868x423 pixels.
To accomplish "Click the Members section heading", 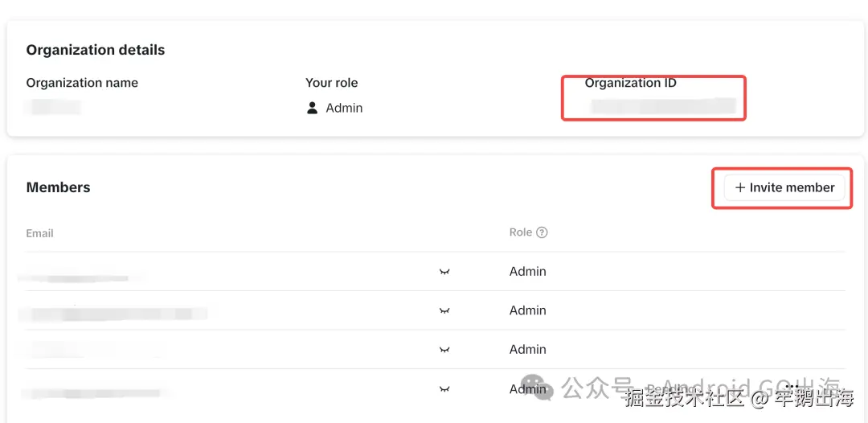I will [58, 187].
